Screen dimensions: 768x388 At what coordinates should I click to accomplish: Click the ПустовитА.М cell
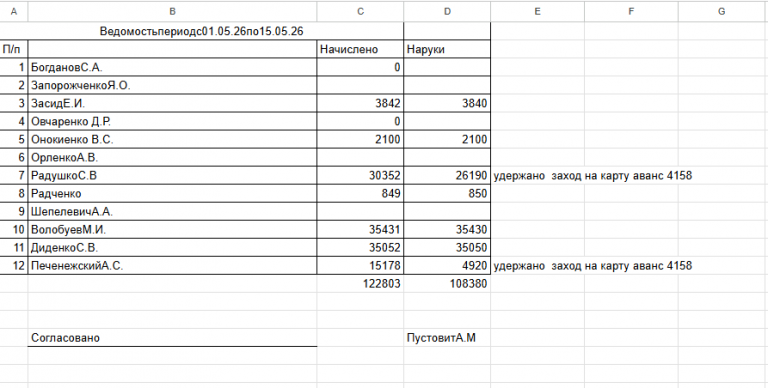coord(447,338)
